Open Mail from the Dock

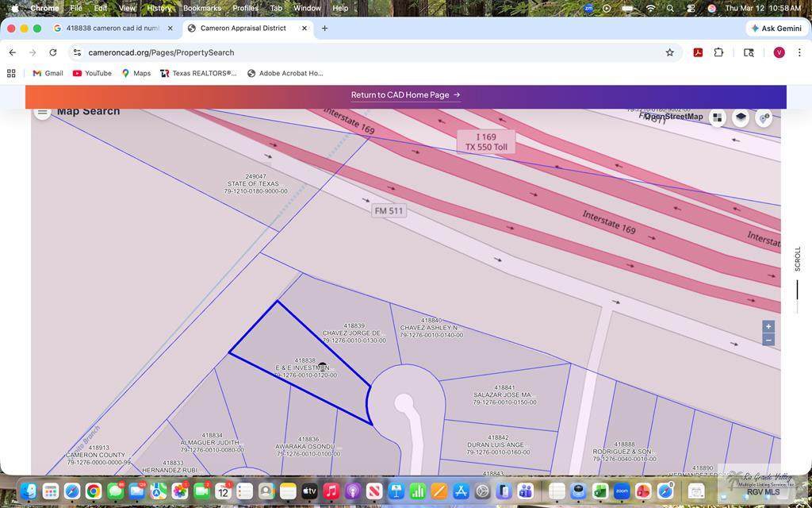(x=136, y=491)
